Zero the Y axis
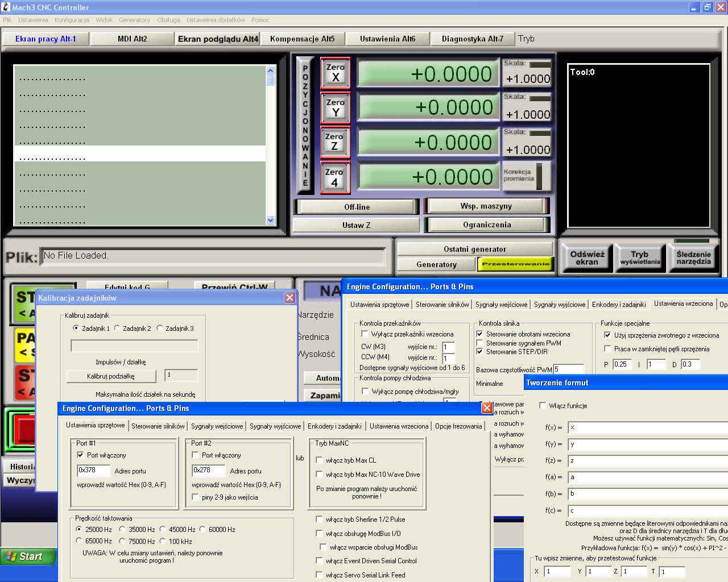Screen dimensions: 728x582 336,107
